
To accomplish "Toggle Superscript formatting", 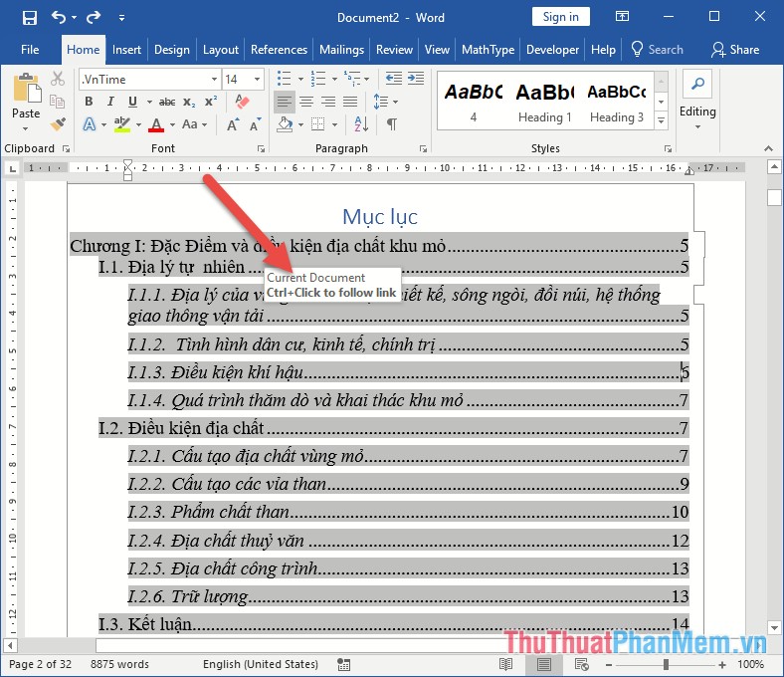I will click(x=211, y=102).
